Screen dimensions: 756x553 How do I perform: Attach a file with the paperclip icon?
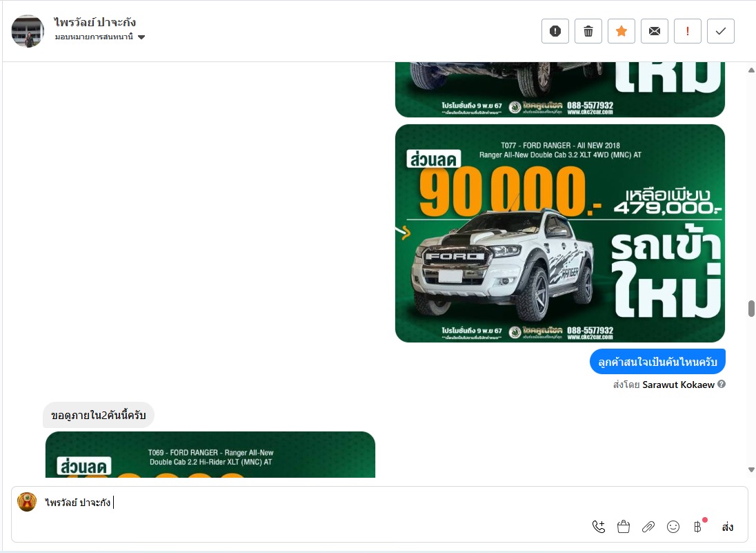click(648, 527)
